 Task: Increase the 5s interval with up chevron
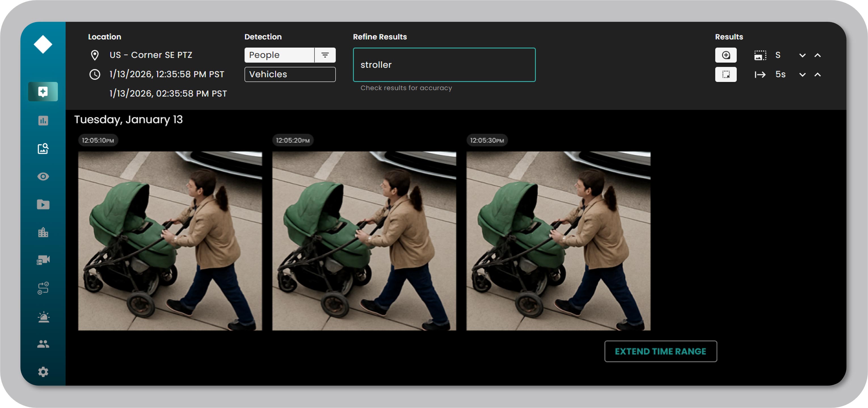(818, 75)
